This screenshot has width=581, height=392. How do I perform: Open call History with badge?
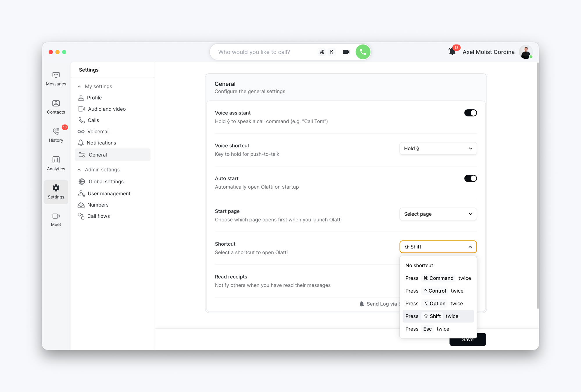pyautogui.click(x=56, y=135)
